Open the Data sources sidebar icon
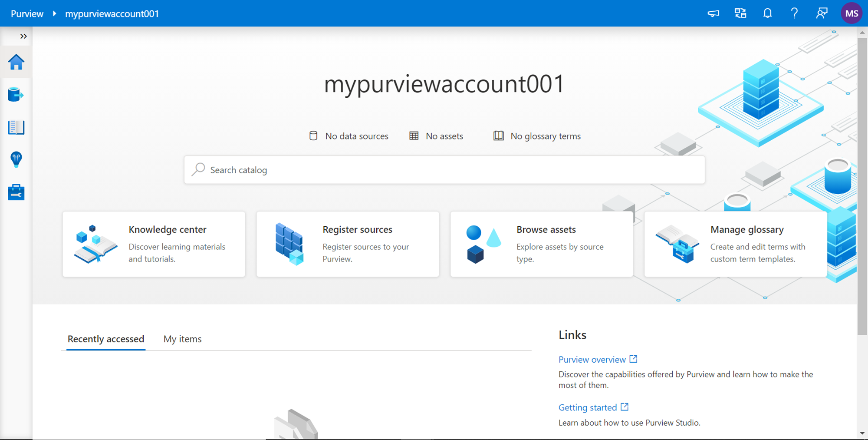Viewport: 868px width, 440px height. (x=16, y=94)
